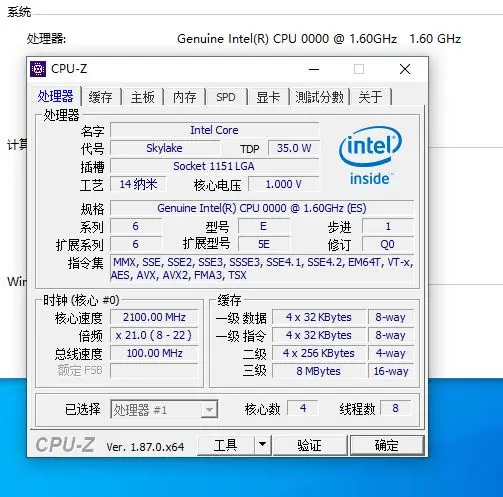Screen dimensions: 503x497
Task: Click the 系列 value 6
Action: tap(136, 226)
